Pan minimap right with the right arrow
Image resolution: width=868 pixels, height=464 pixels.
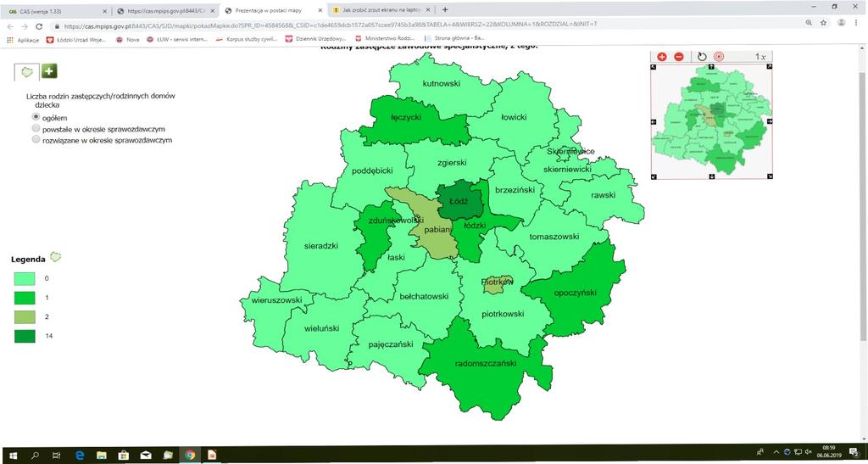click(770, 122)
